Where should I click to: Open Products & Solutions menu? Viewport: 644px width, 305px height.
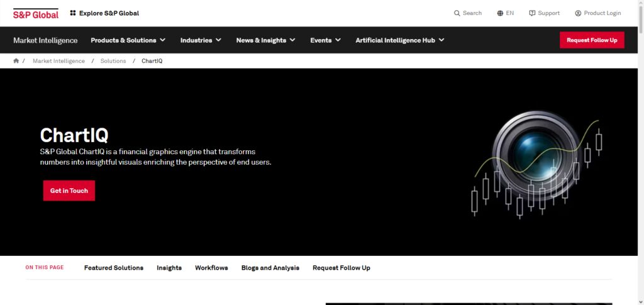[x=123, y=40]
